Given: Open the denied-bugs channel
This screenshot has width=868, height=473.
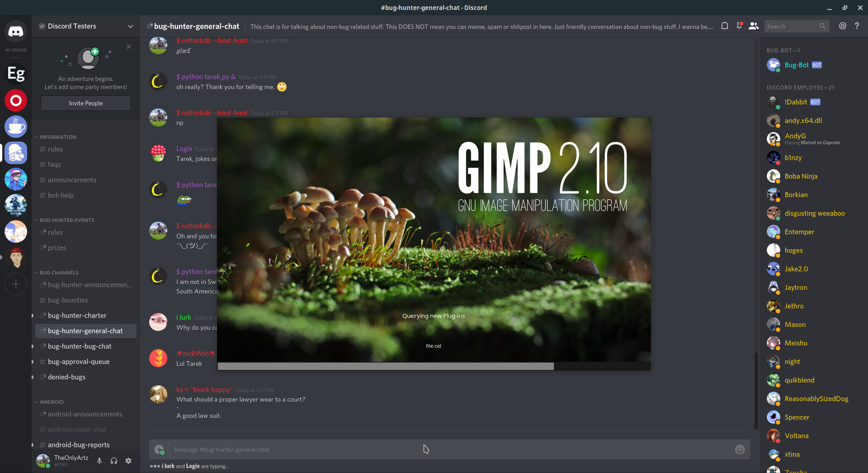Looking at the screenshot, I should click(86, 377).
